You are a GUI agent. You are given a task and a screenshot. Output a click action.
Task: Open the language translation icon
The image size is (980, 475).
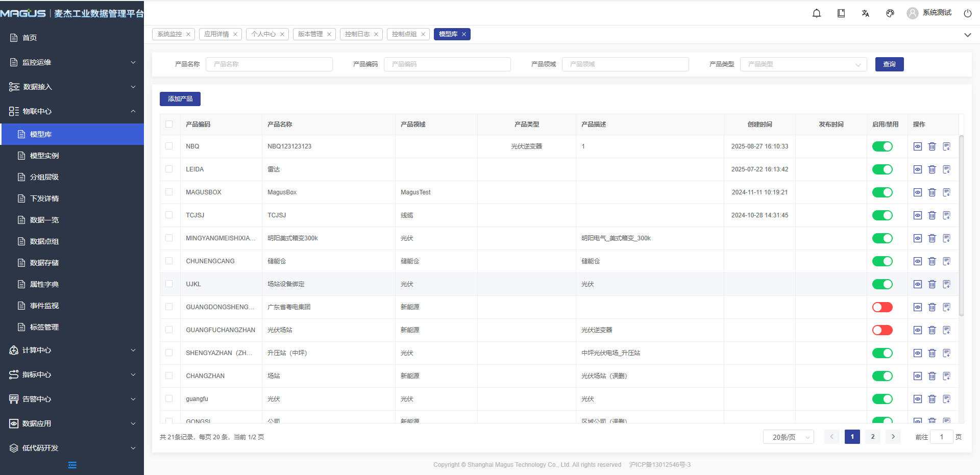866,13
